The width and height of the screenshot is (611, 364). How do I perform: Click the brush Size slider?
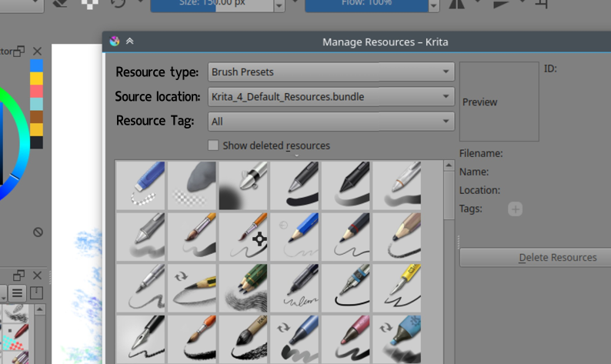(211, 5)
